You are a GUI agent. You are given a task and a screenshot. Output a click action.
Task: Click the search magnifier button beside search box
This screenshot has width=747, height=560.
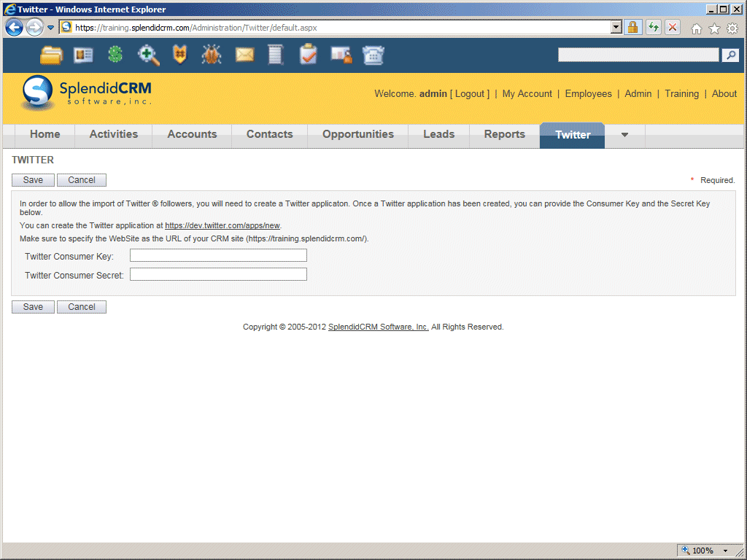[x=729, y=55]
